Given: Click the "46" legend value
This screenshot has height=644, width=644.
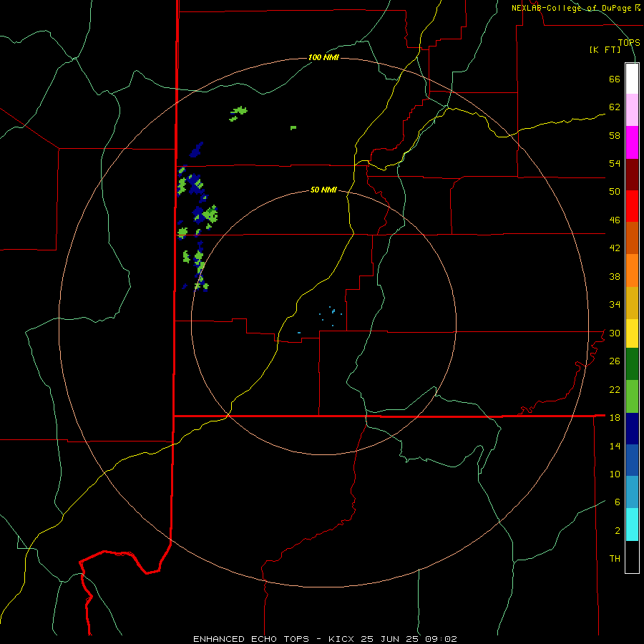Looking at the screenshot, I should (x=615, y=220).
